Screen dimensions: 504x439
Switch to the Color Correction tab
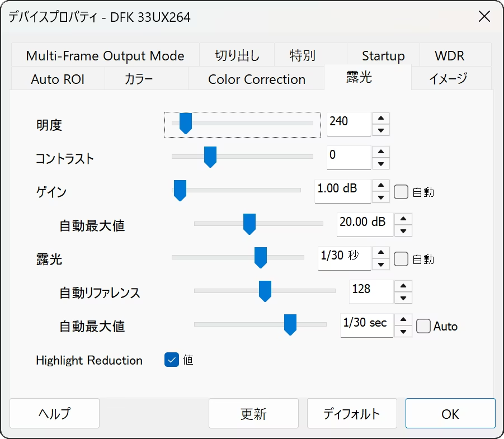(x=256, y=79)
